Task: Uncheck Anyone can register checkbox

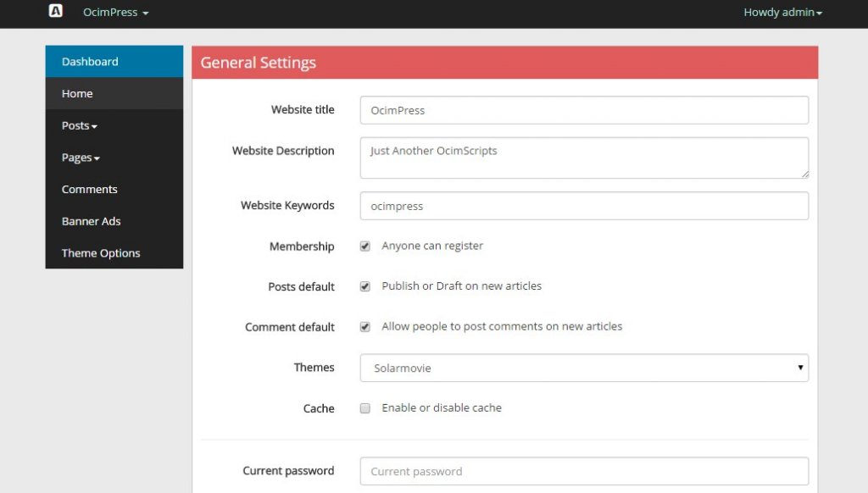Action: [x=364, y=246]
